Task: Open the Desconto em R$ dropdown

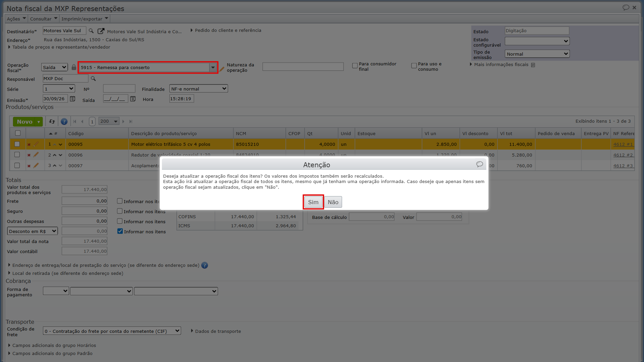Action: [33, 231]
